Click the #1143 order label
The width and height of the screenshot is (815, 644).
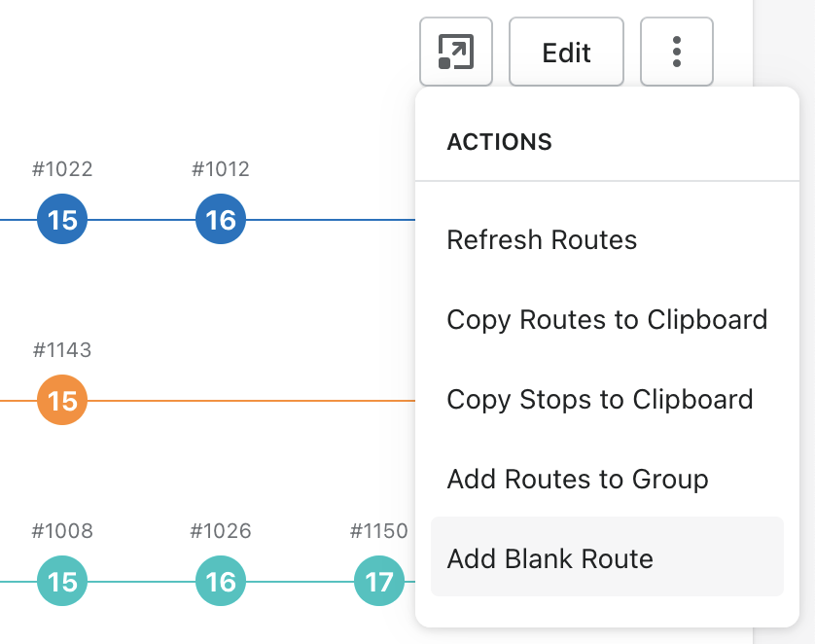click(62, 349)
